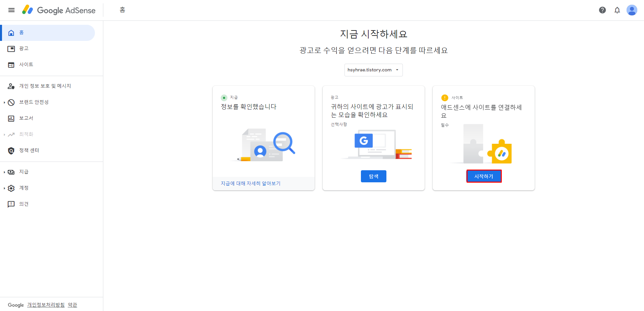
Task: Open the account avatar menu
Action: (x=632, y=10)
